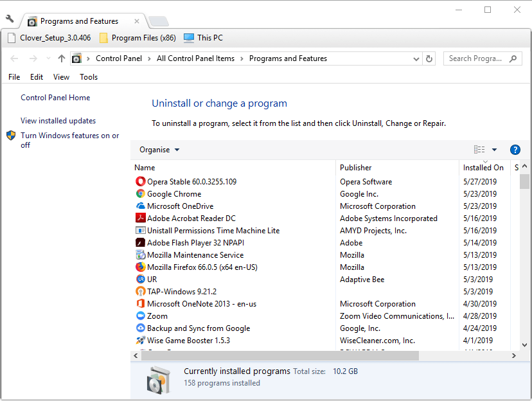Sort by the Publisher column header
The width and height of the screenshot is (532, 401).
397,168
